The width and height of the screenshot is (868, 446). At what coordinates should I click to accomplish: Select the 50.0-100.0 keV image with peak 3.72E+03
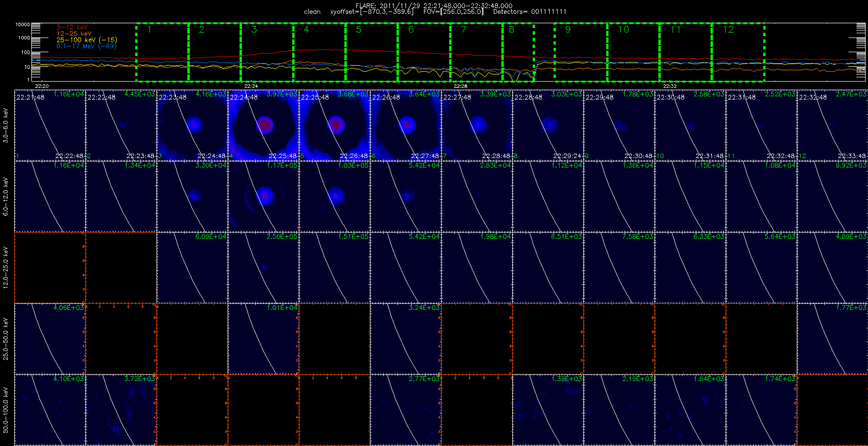(x=121, y=410)
